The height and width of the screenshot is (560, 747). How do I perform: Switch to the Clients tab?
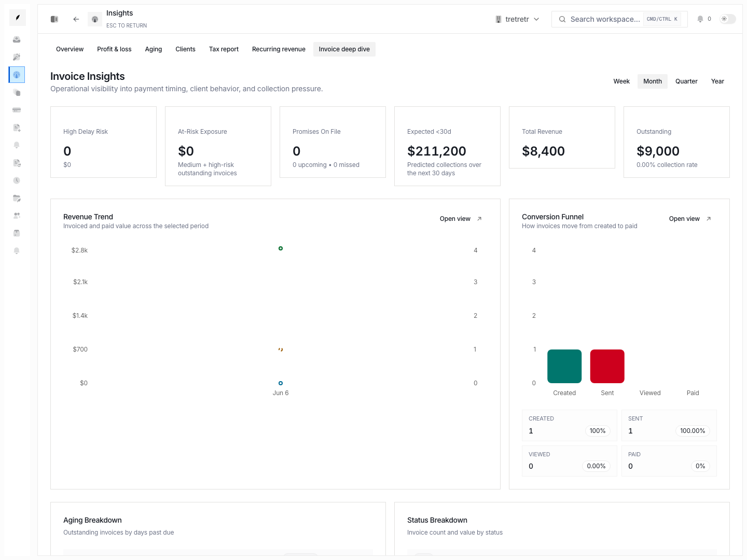(185, 49)
